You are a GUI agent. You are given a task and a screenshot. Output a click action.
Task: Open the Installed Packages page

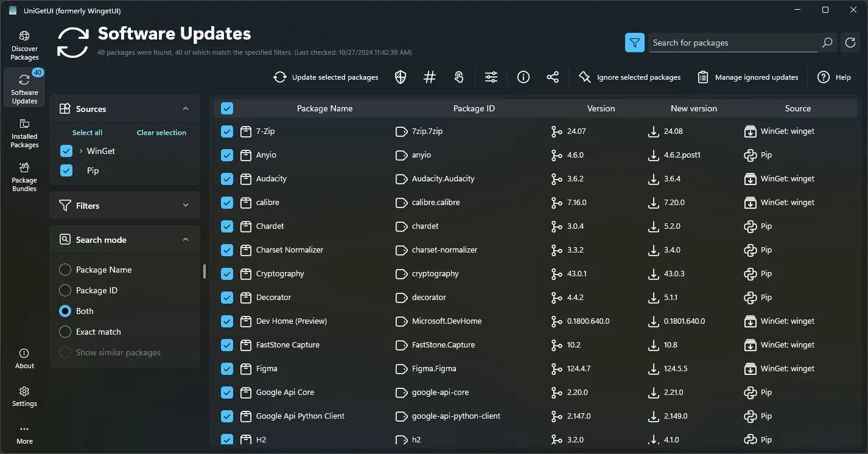pos(24,133)
